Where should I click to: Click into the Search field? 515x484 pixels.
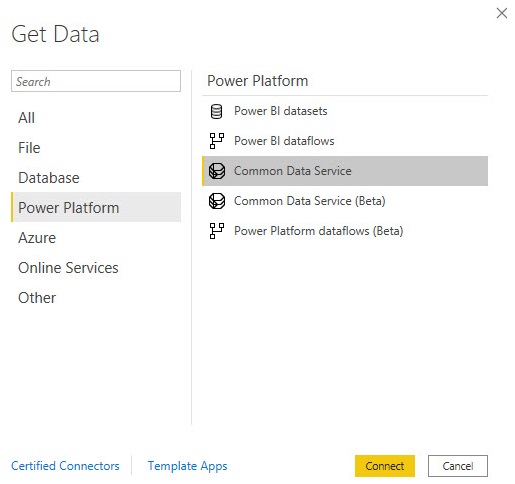(x=96, y=81)
